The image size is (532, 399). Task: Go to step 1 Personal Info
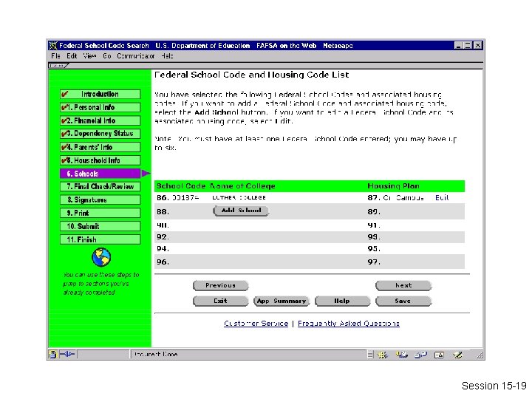point(100,107)
